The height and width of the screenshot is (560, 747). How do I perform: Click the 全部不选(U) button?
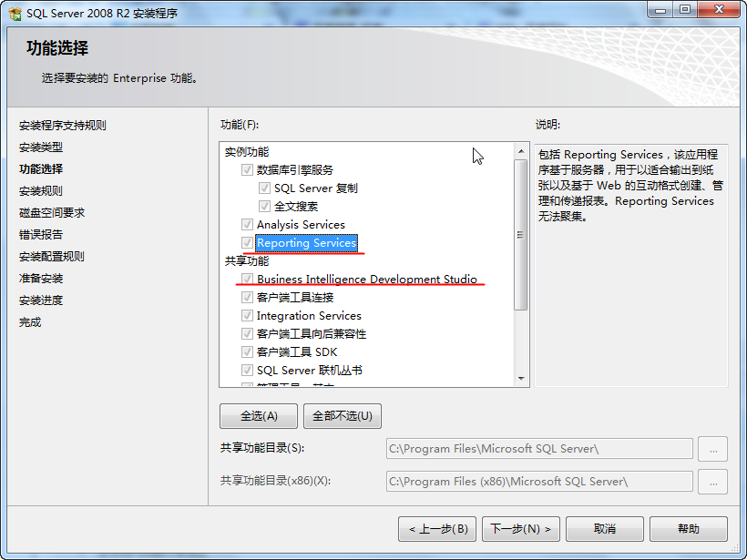343,416
